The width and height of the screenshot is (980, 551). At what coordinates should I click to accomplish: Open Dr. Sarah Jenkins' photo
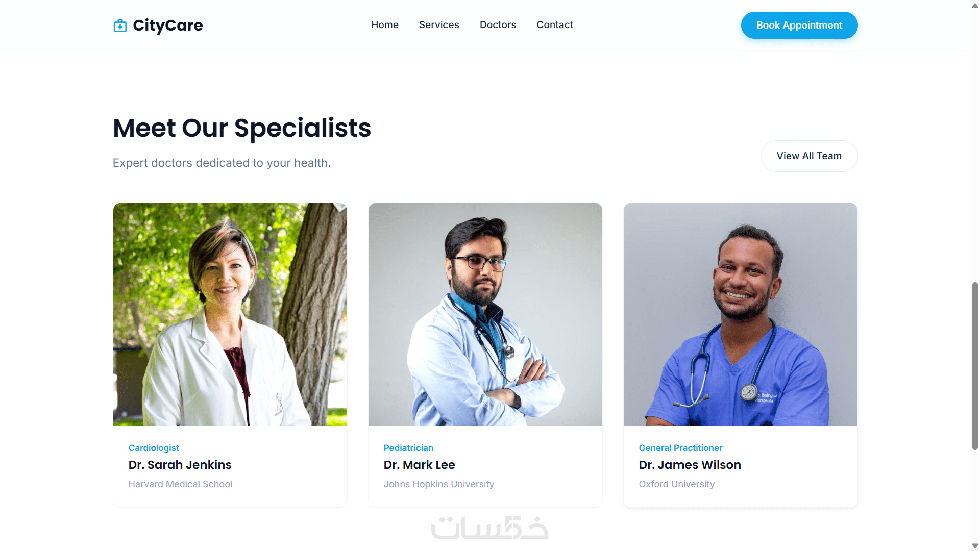click(x=230, y=314)
